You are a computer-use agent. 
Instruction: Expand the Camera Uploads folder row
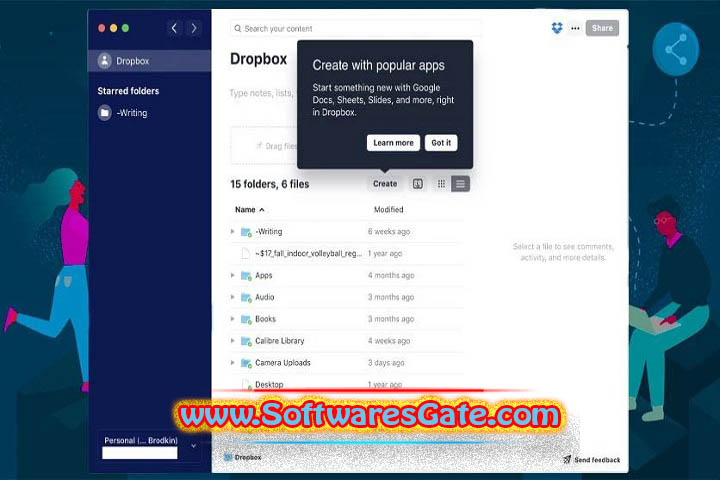click(x=232, y=362)
